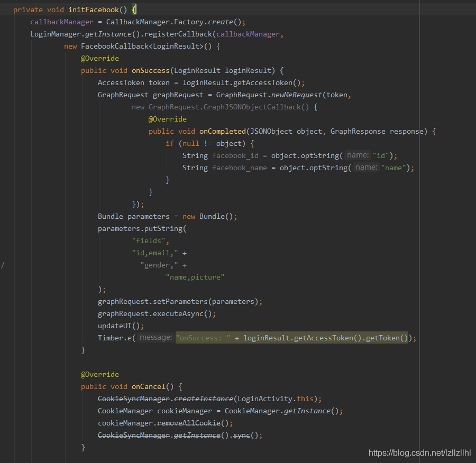Click deprecated CookieSyncManager.createInstance call
Image resolution: width=476 pixels, height=463 pixels.
(166, 399)
